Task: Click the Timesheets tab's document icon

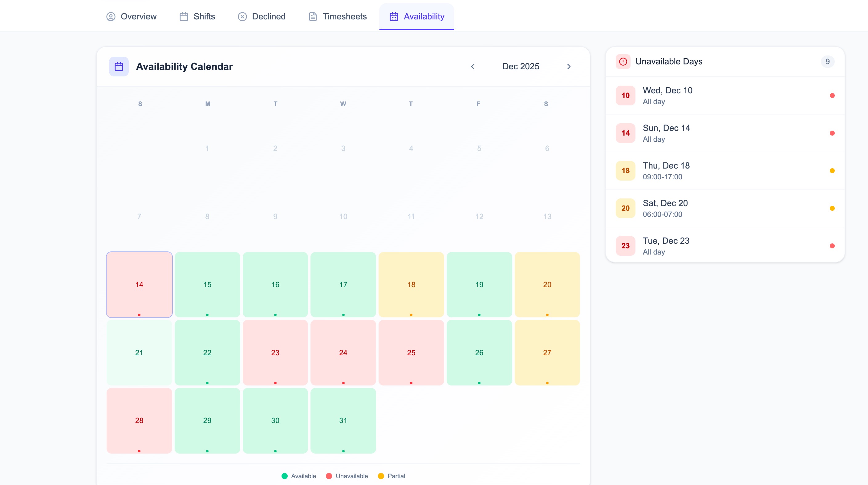Action: pyautogui.click(x=313, y=17)
